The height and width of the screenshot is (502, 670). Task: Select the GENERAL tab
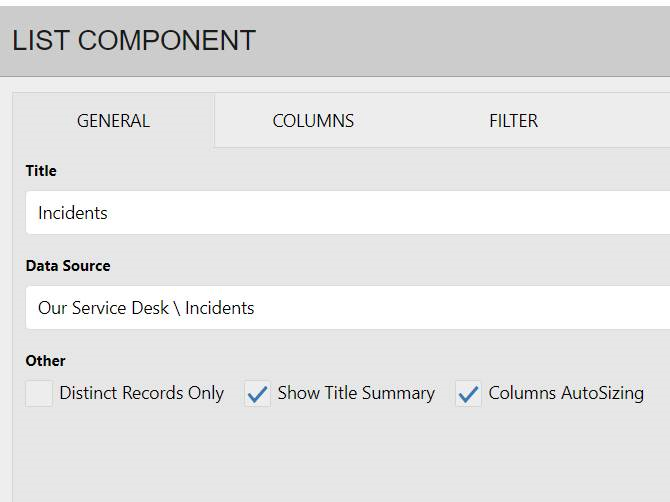point(113,121)
